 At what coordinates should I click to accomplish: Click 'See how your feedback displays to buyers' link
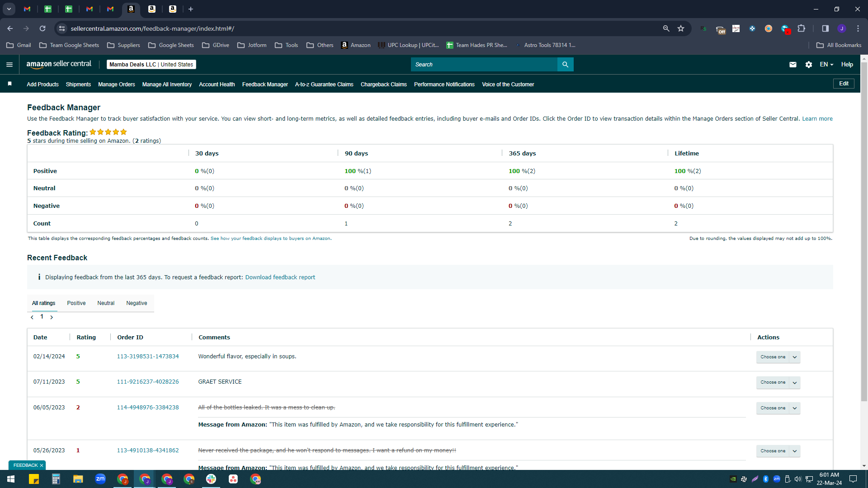pyautogui.click(x=270, y=239)
